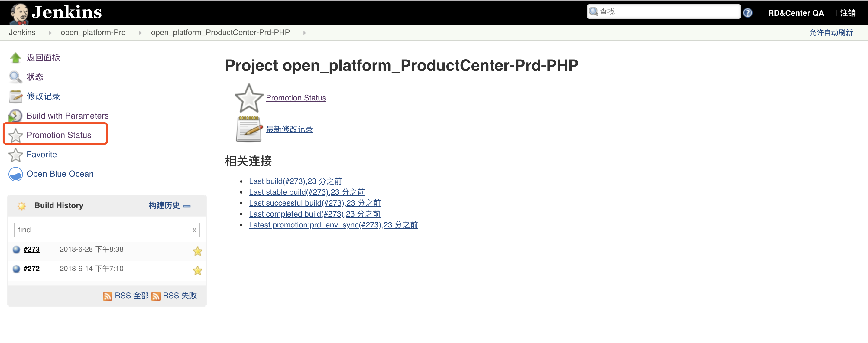The width and height of the screenshot is (868, 343).
Task: Click the RSS 全部 feed icon
Action: 108,296
